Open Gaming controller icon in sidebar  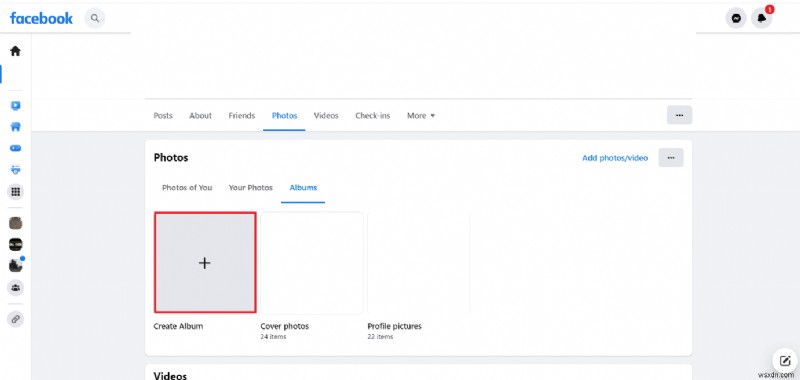[15, 148]
